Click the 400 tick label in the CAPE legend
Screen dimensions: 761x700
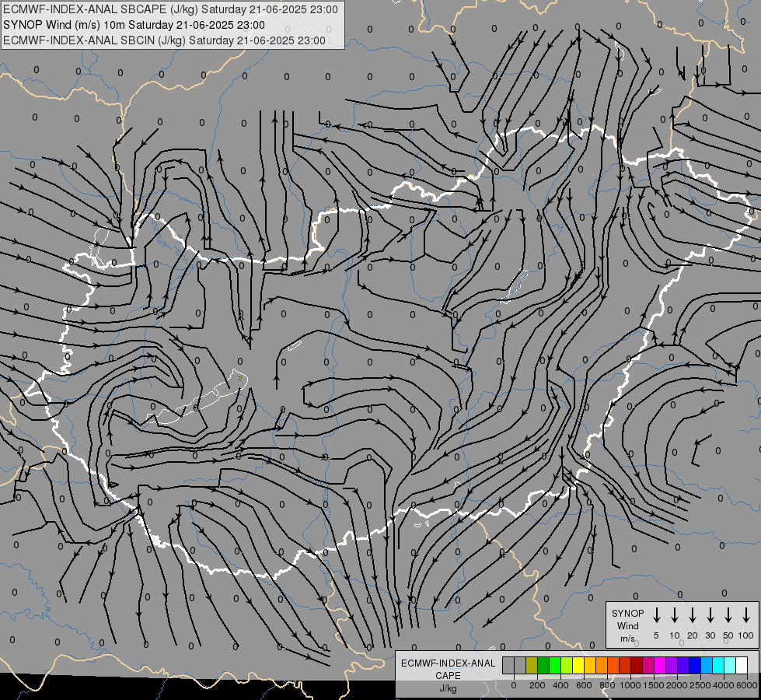tap(560, 685)
